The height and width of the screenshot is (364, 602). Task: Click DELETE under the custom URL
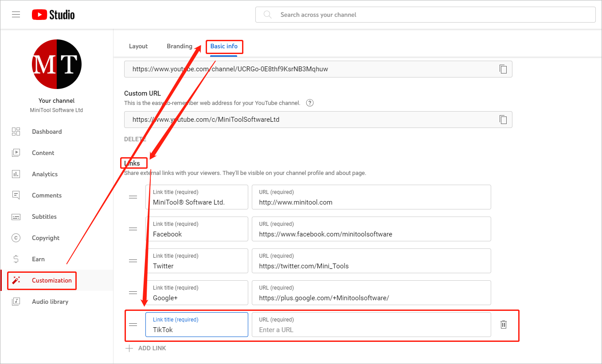click(135, 139)
